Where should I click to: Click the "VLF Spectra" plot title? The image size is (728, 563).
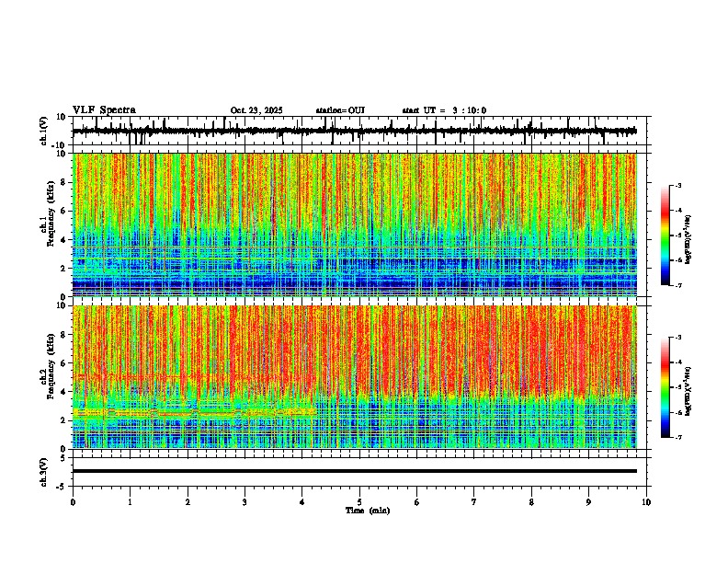[x=104, y=110]
